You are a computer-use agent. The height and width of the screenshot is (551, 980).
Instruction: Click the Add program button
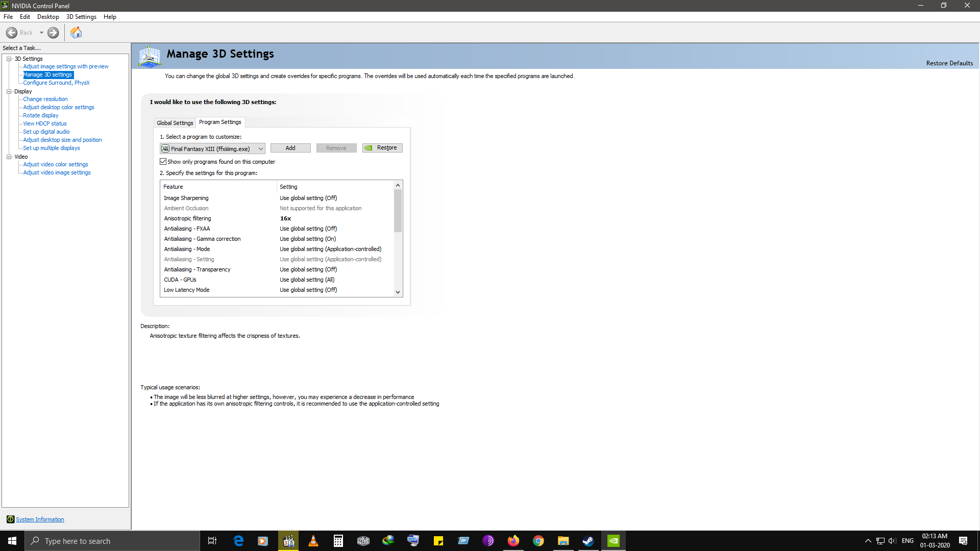point(290,148)
